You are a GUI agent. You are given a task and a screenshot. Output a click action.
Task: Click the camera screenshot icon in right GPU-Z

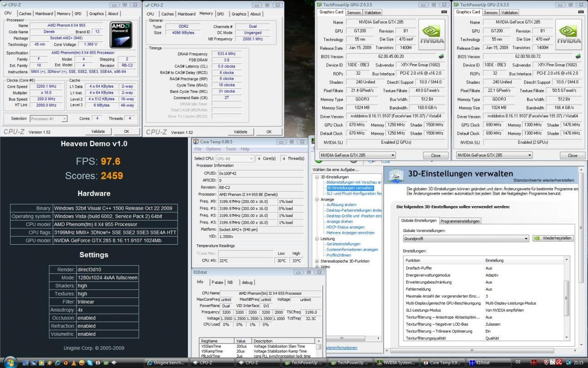[580, 12]
